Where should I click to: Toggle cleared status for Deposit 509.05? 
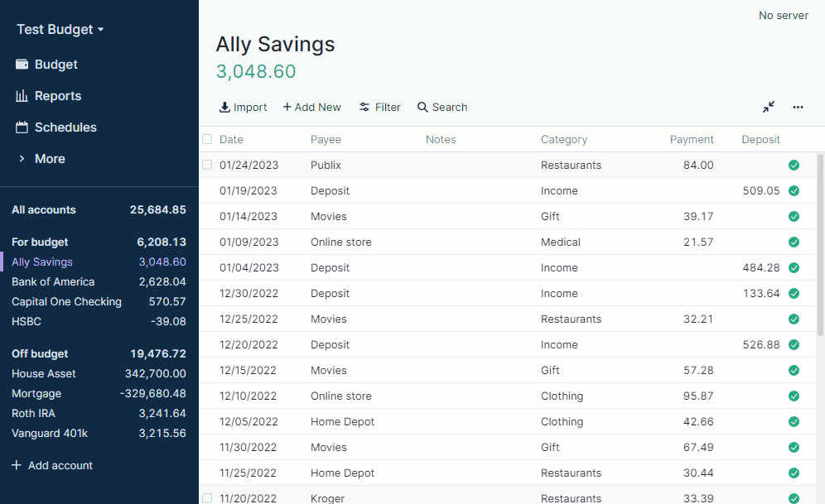[794, 191]
